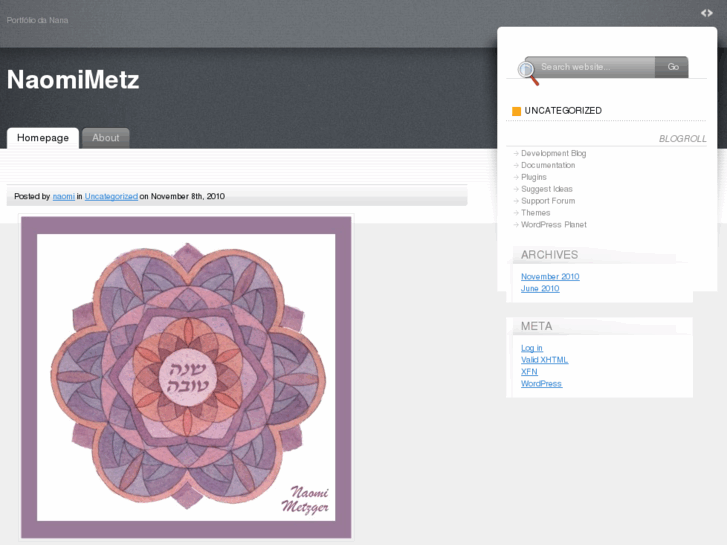
Task: Open the Valid XHTML meta link
Action: [x=544, y=360]
